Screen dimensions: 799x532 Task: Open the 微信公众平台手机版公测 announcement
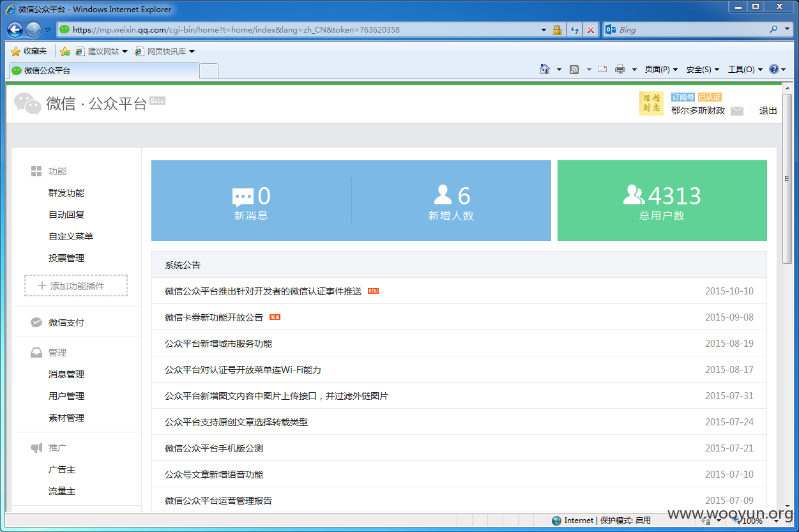pyautogui.click(x=214, y=448)
